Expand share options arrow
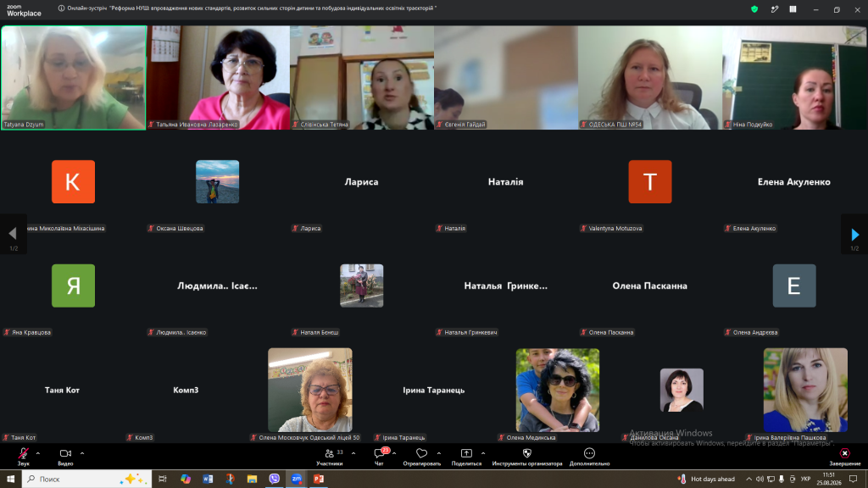868x488 pixels. [x=482, y=454]
